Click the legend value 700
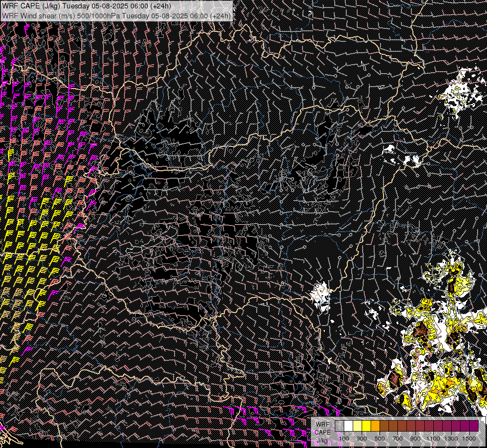 [x=398, y=439]
